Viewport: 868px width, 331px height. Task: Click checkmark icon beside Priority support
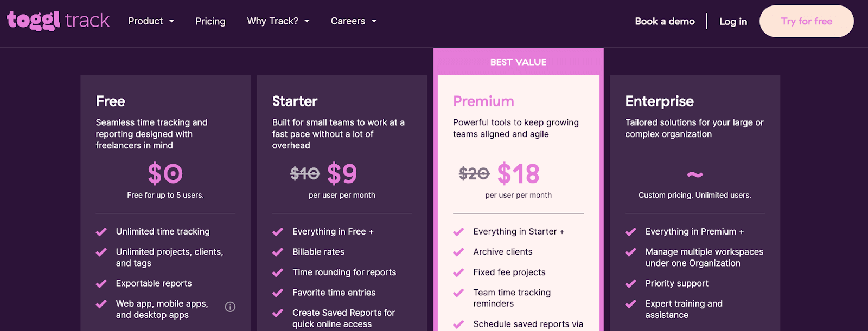[630, 283]
